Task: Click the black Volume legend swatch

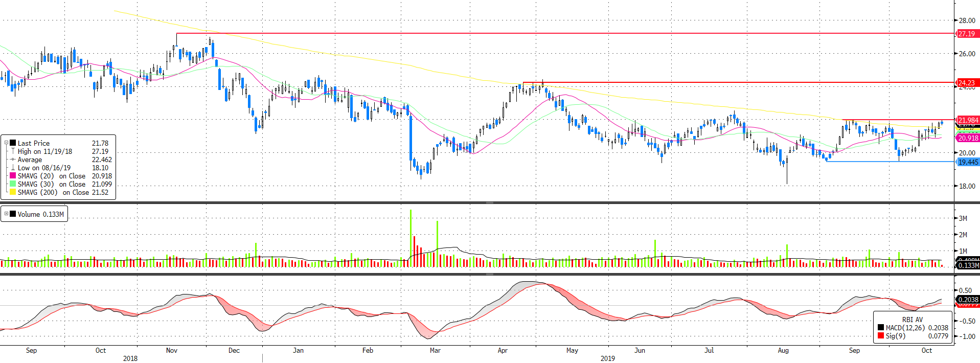Action: 13,214
